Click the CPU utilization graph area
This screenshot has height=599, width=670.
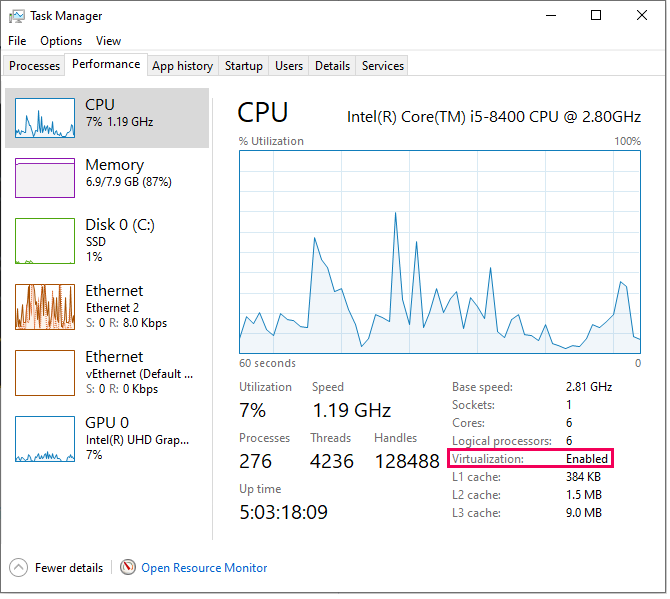440,250
